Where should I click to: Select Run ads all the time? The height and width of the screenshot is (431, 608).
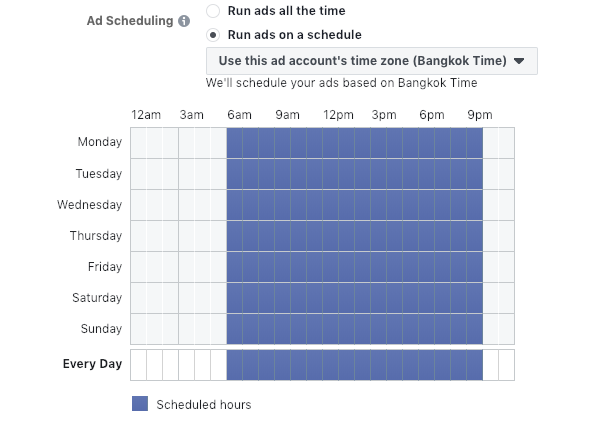[213, 11]
